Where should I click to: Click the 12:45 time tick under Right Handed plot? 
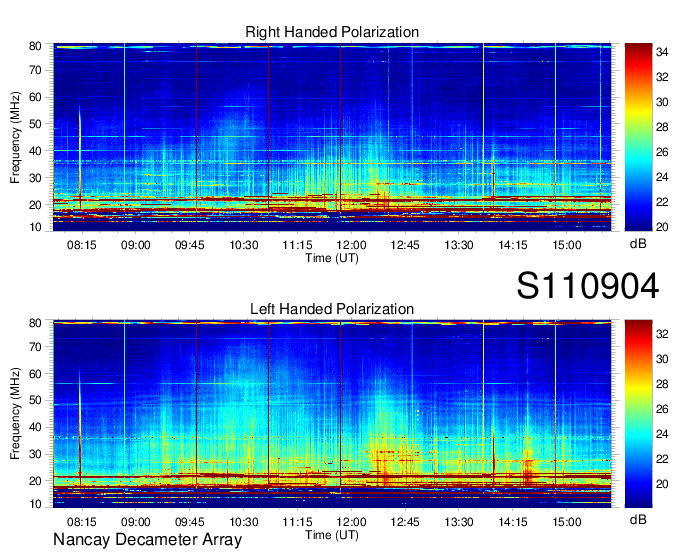pos(405,245)
